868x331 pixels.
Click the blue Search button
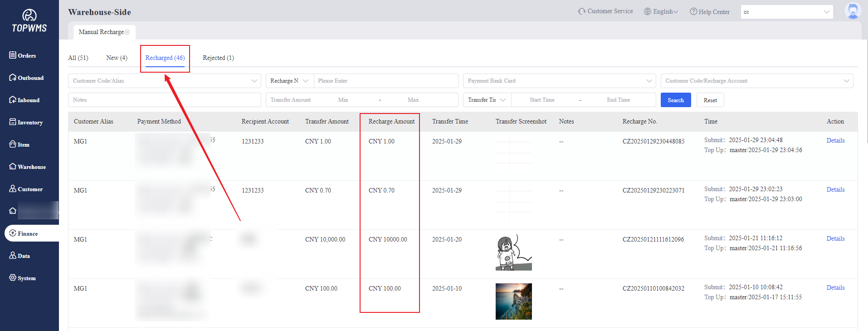[x=675, y=100]
